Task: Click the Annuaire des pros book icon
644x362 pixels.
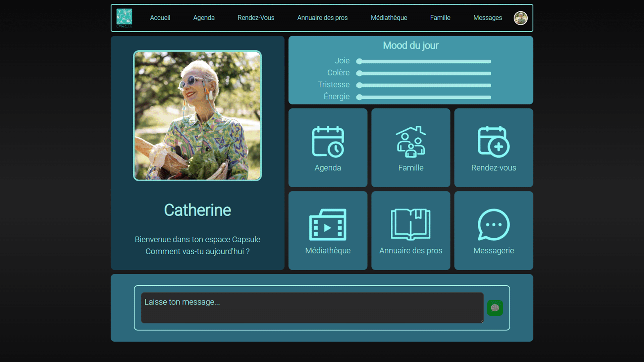Action: [x=411, y=224]
